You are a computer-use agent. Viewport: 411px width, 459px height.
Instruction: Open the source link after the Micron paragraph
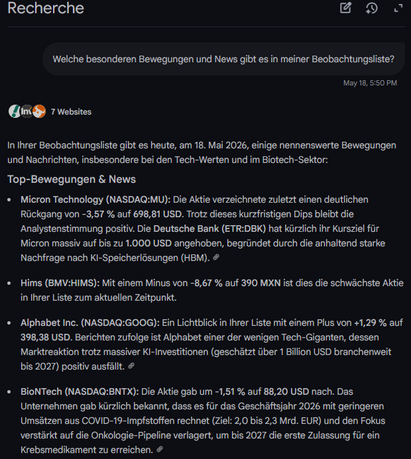point(216,257)
